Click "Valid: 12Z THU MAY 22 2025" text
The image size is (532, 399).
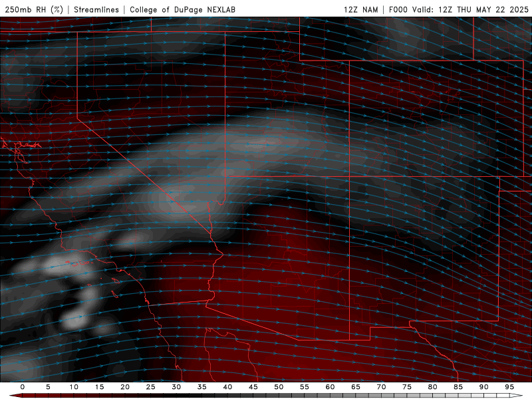tap(470, 9)
